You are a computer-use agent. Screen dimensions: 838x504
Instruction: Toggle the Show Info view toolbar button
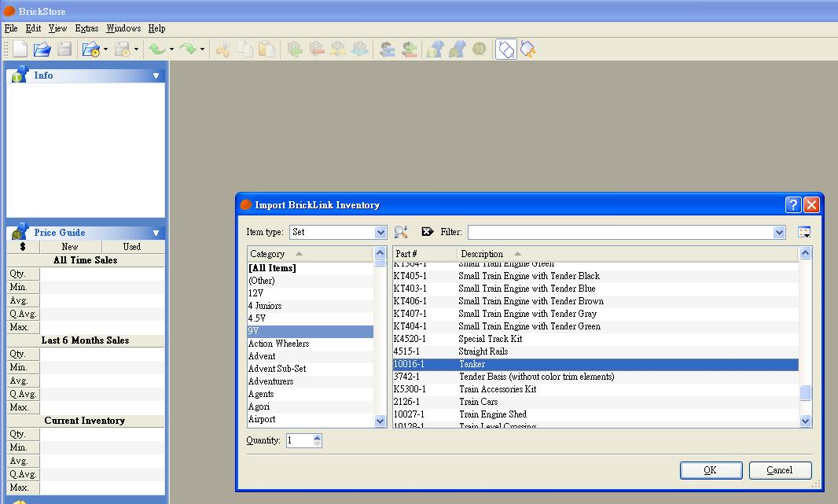pos(506,50)
